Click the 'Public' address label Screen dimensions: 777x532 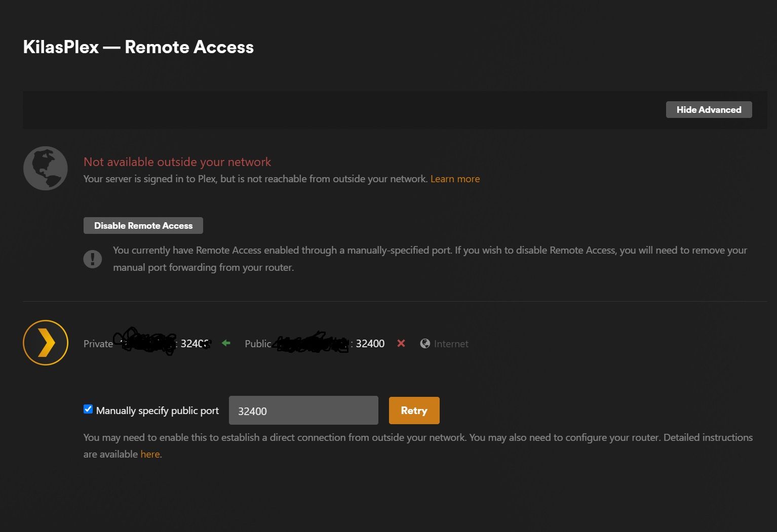coord(258,344)
